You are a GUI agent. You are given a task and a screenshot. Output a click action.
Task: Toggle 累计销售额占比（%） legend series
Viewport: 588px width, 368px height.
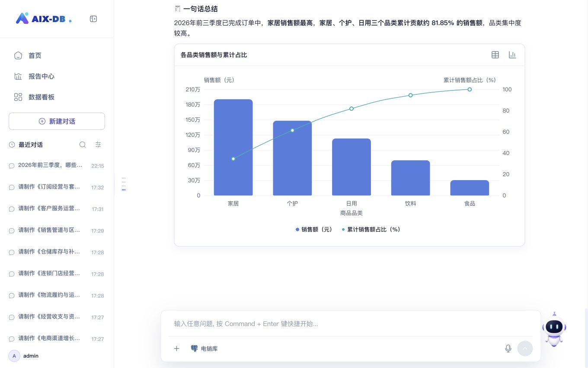click(371, 229)
